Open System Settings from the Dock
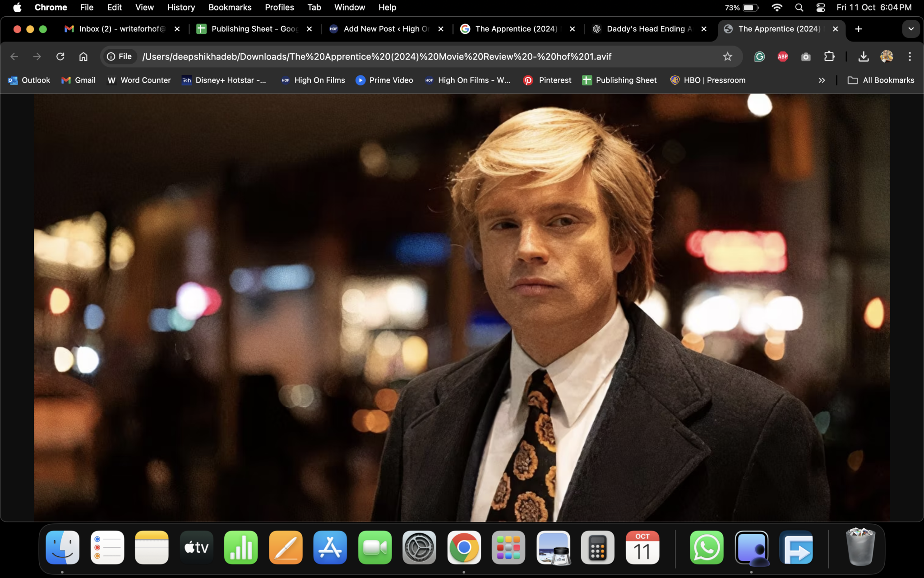 (x=419, y=547)
